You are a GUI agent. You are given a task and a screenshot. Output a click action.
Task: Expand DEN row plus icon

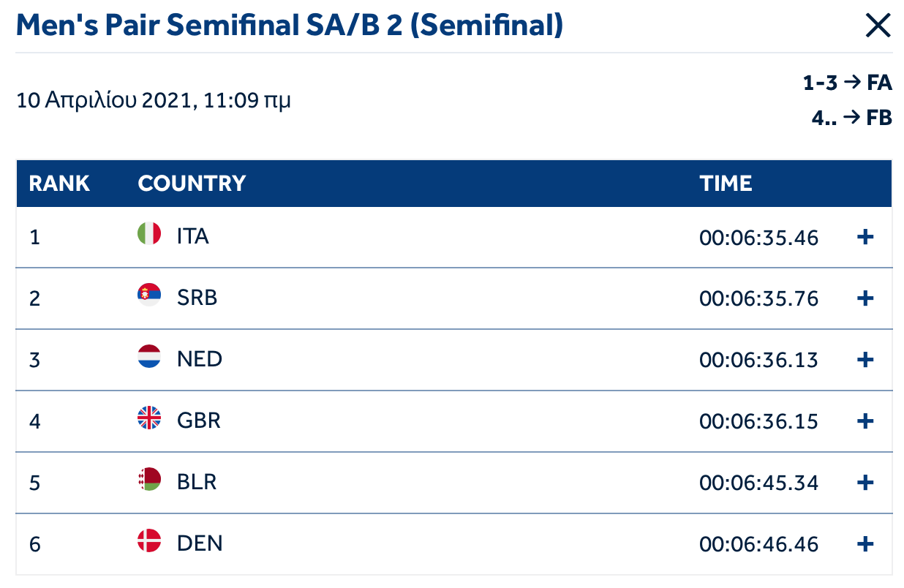(x=865, y=544)
